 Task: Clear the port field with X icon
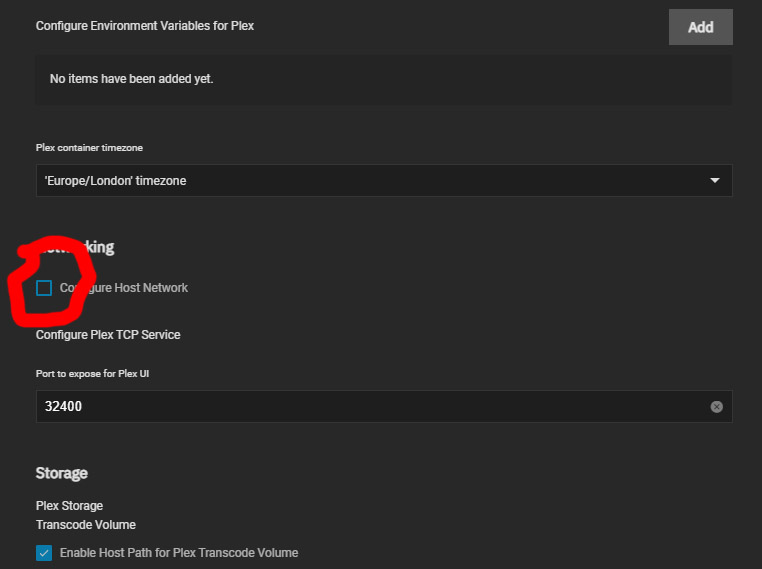[x=716, y=407]
